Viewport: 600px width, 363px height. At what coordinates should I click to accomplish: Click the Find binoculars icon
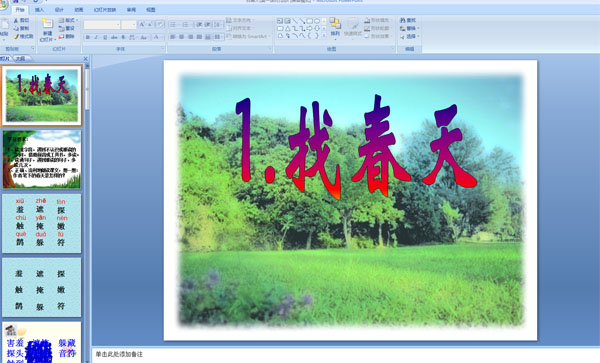403,20
